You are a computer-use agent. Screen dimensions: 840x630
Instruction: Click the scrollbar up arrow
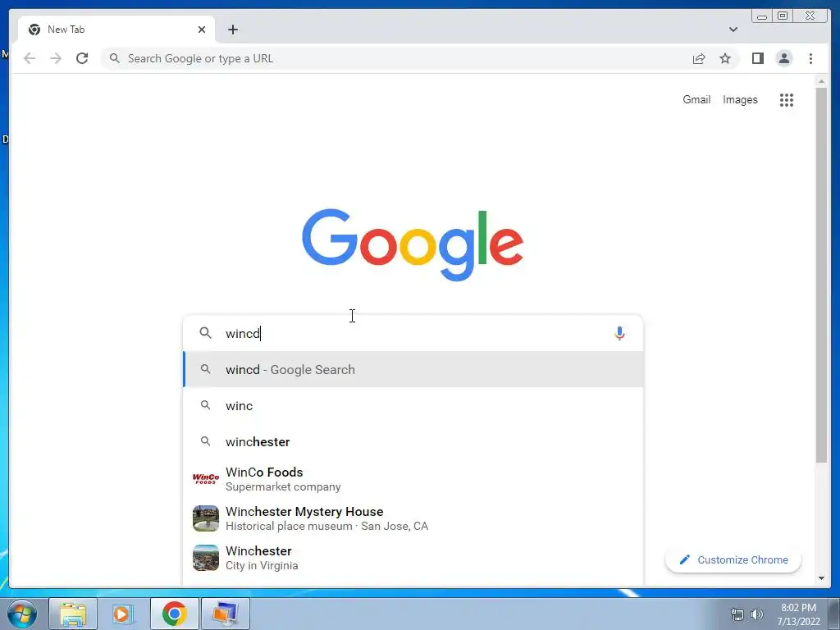click(x=821, y=81)
